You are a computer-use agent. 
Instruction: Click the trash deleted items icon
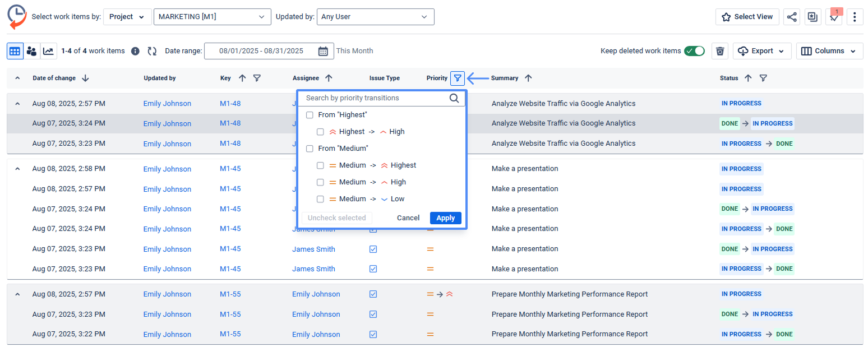click(720, 51)
